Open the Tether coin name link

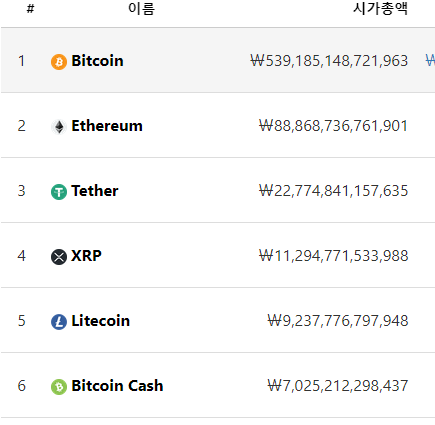(x=95, y=191)
